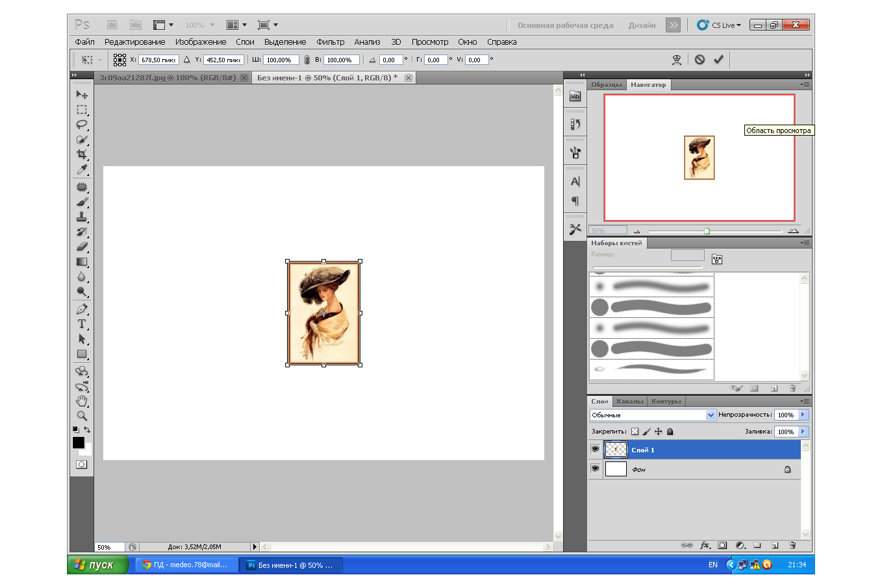Select the Dodge tool
The image size is (882, 588).
click(x=82, y=292)
